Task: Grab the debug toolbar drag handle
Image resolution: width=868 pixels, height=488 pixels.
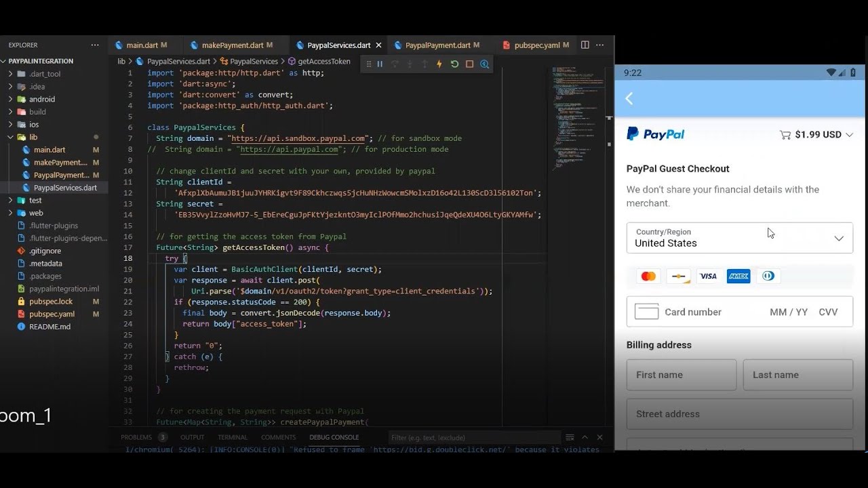Action: (368, 64)
